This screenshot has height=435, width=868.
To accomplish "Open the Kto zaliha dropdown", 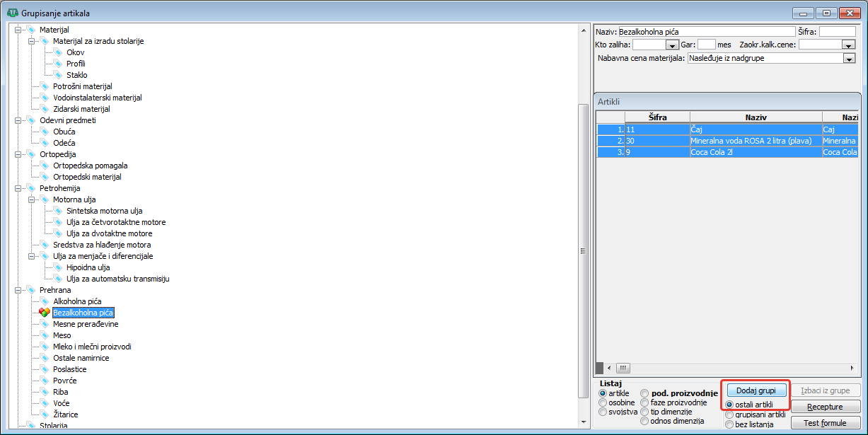I will [x=672, y=45].
